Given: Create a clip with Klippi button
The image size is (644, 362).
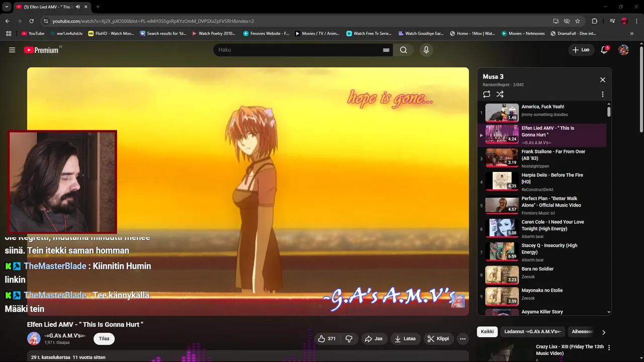Looking at the screenshot, I should (x=438, y=339).
